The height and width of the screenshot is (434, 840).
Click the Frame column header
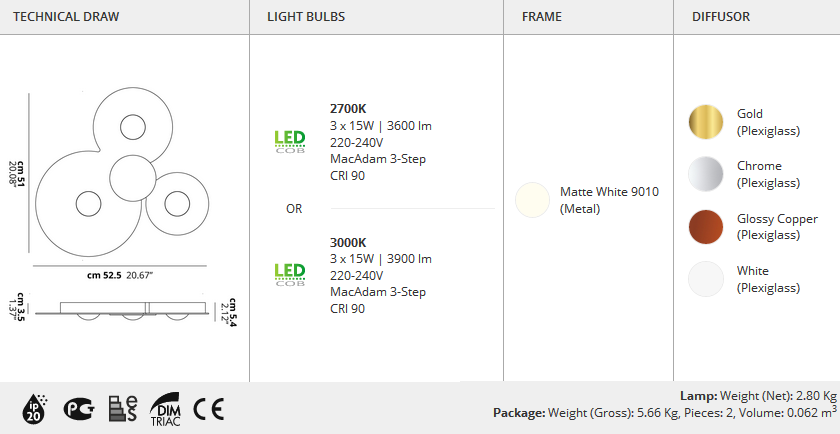tap(542, 17)
